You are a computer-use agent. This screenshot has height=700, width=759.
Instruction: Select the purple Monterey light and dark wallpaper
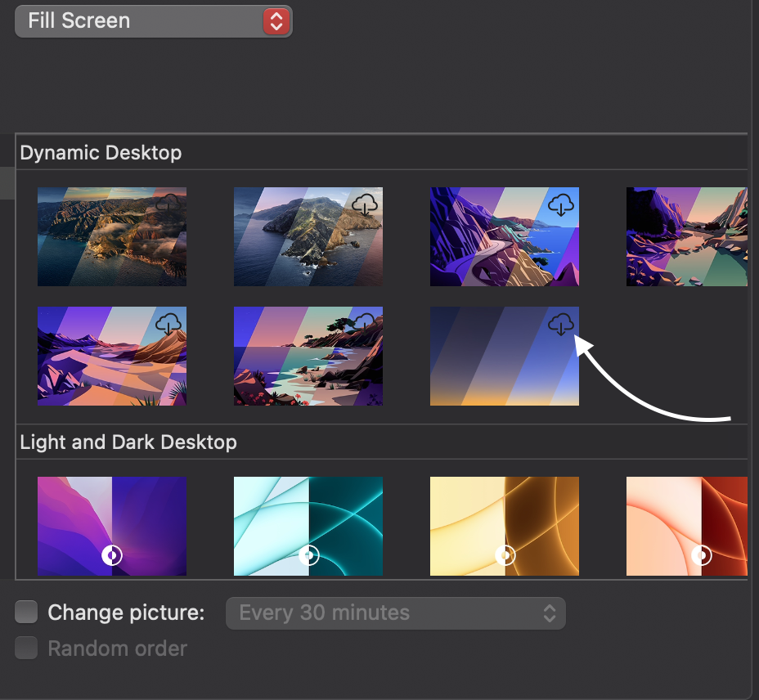[112, 526]
